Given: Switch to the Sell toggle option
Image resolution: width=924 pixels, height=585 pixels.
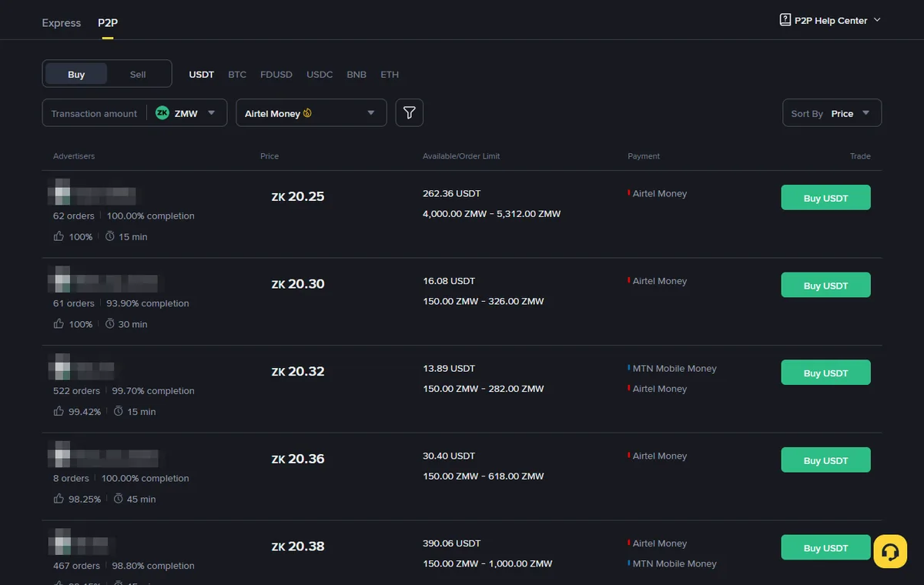Looking at the screenshot, I should (x=138, y=75).
